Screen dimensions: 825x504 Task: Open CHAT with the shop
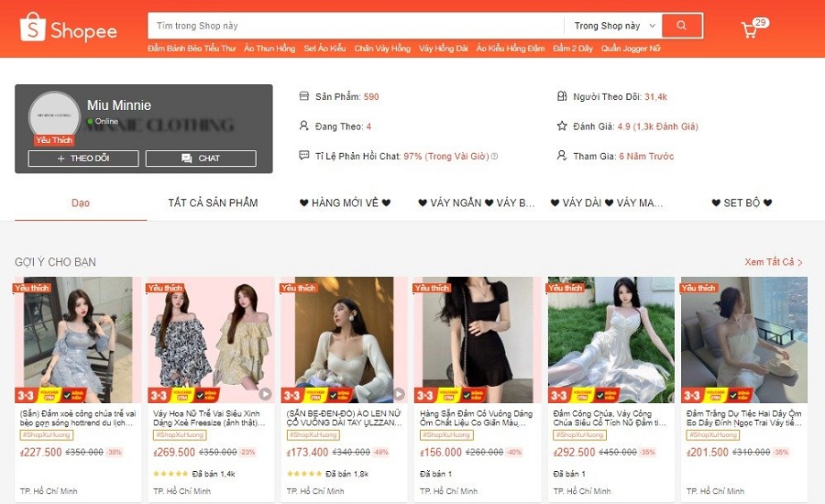(x=201, y=159)
